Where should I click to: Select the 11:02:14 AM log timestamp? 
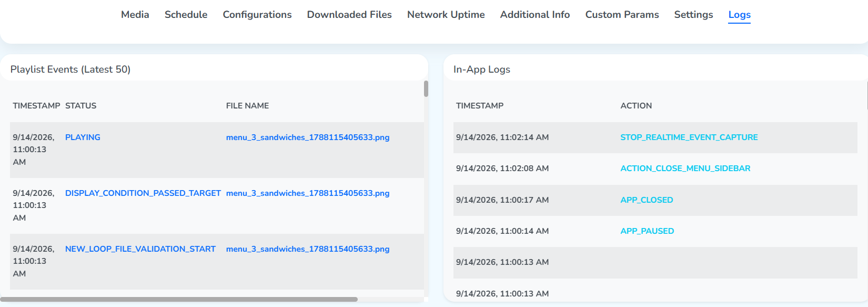pos(502,137)
